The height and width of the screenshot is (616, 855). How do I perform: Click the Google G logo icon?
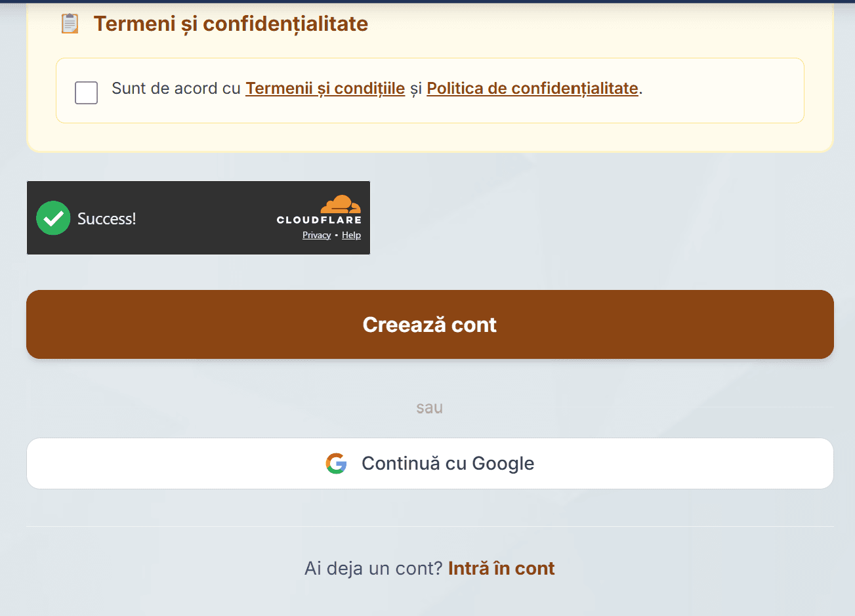(x=336, y=463)
